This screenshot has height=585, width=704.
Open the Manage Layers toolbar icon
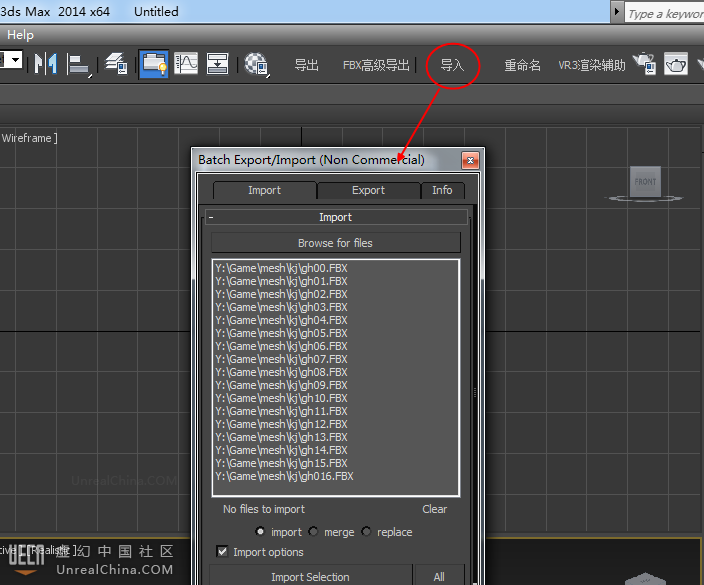(116, 64)
